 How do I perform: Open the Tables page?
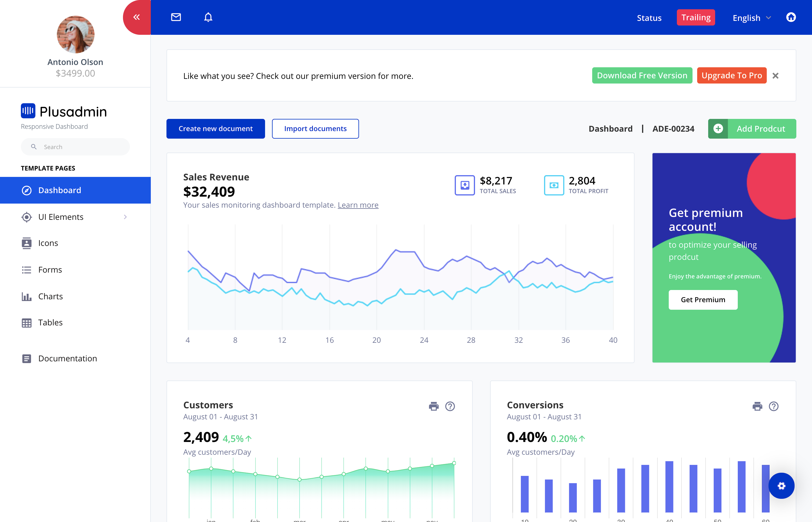75,323
